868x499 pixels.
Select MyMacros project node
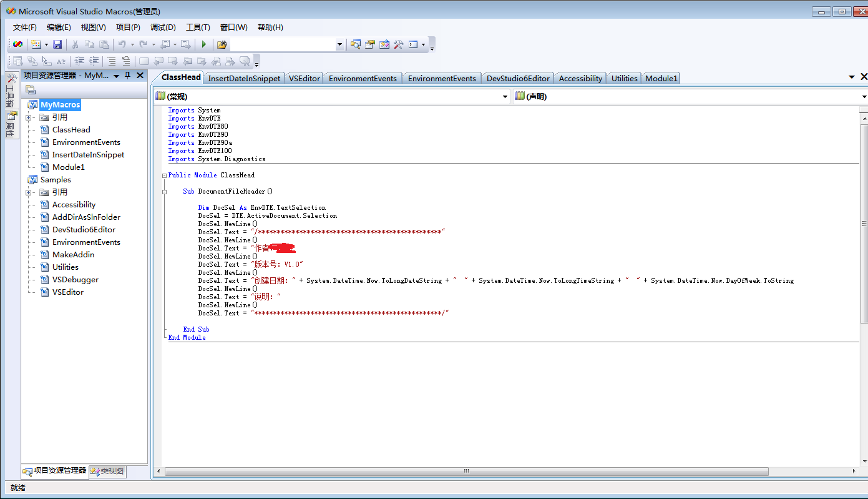coord(61,105)
